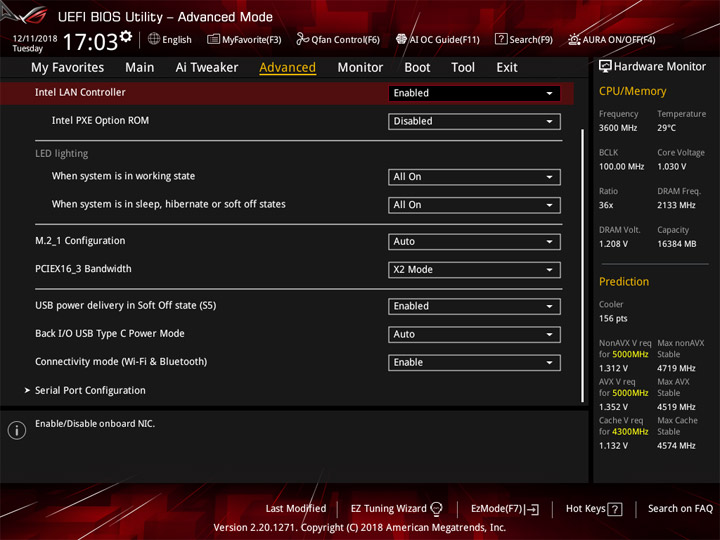Click the EzMode exit arrow icon

click(533, 509)
